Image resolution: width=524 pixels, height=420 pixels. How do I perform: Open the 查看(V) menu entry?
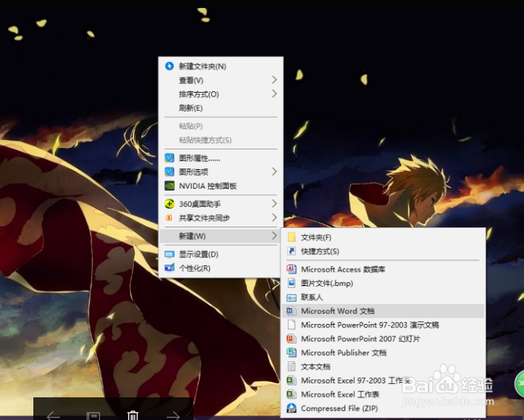221,80
